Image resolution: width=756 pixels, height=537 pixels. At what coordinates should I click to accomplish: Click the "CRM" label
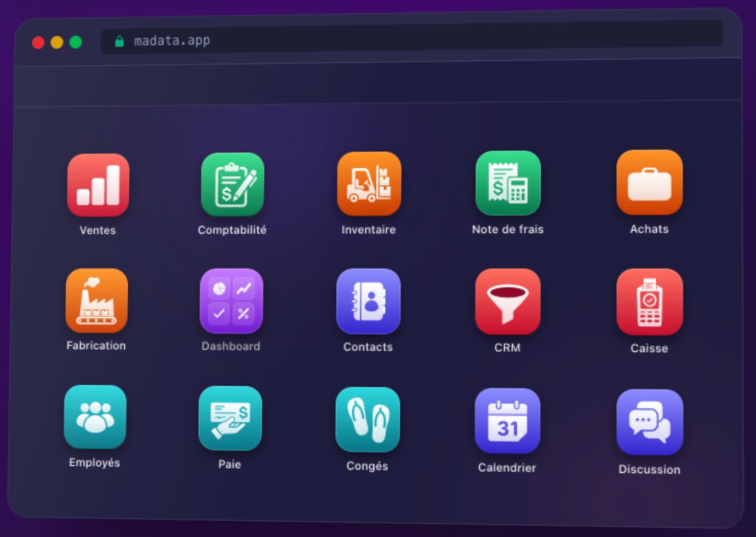pyautogui.click(x=507, y=348)
